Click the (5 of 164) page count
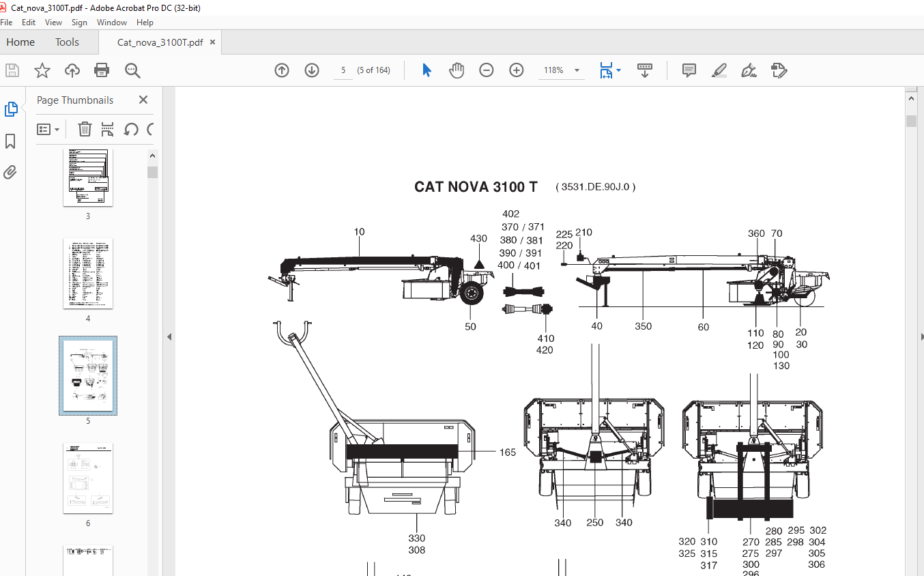 click(374, 70)
